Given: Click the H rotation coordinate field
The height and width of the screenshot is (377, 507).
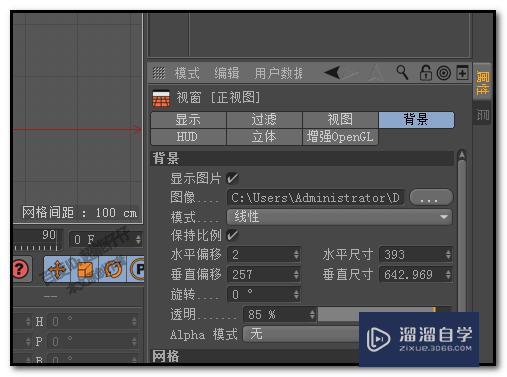Looking at the screenshot, I should click(x=90, y=322).
